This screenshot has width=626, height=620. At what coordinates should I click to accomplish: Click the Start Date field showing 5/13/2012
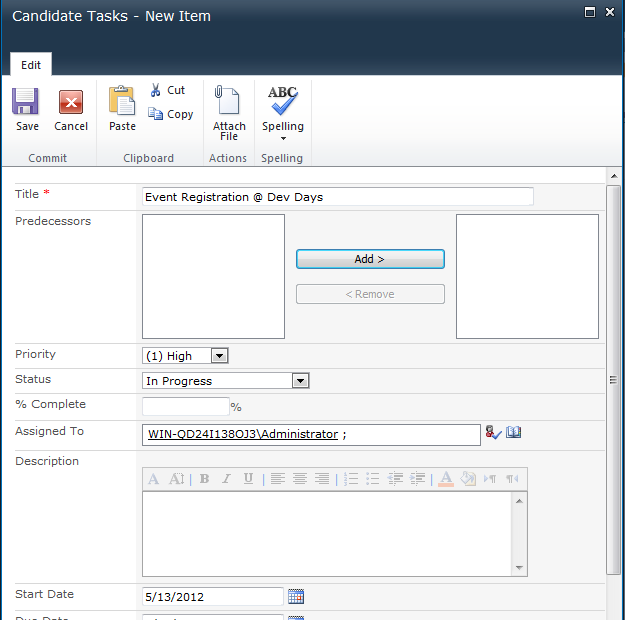pyautogui.click(x=213, y=597)
